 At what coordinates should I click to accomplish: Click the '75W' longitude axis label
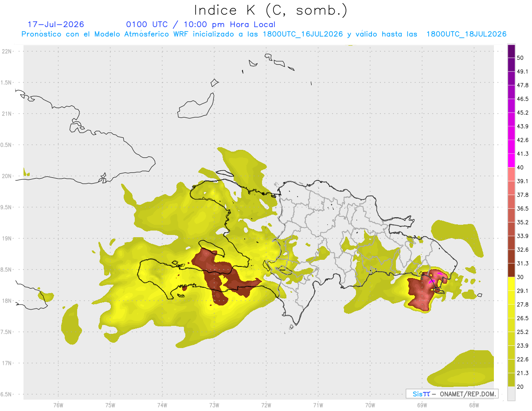[x=110, y=405]
